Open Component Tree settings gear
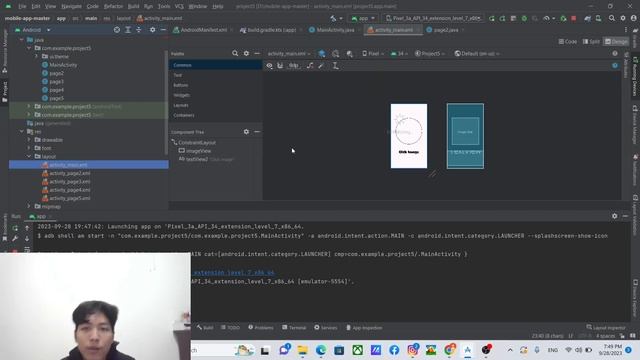The height and width of the screenshot is (360, 640). (246, 132)
